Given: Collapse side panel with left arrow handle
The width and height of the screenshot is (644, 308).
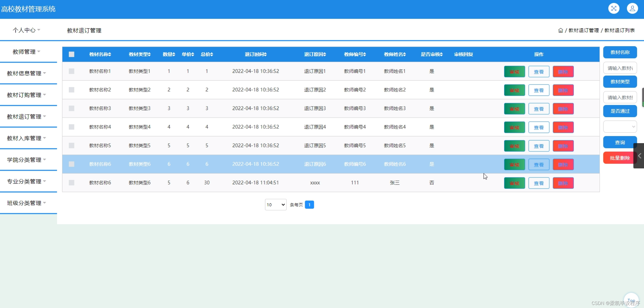Looking at the screenshot, I should [x=639, y=156].
